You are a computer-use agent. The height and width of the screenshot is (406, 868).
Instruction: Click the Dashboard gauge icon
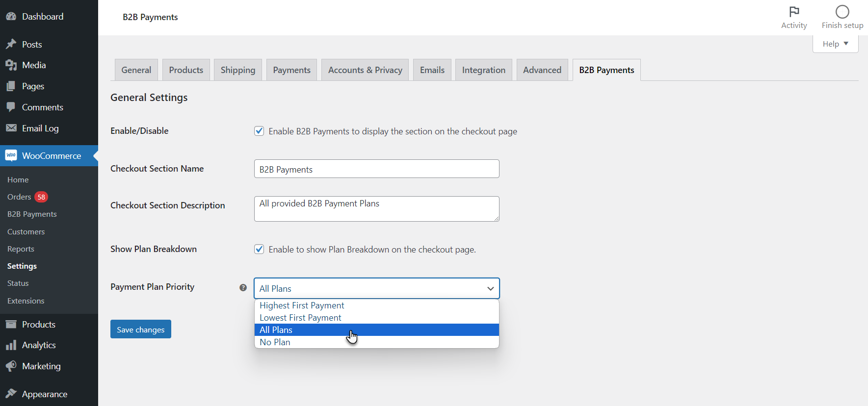pyautogui.click(x=11, y=16)
